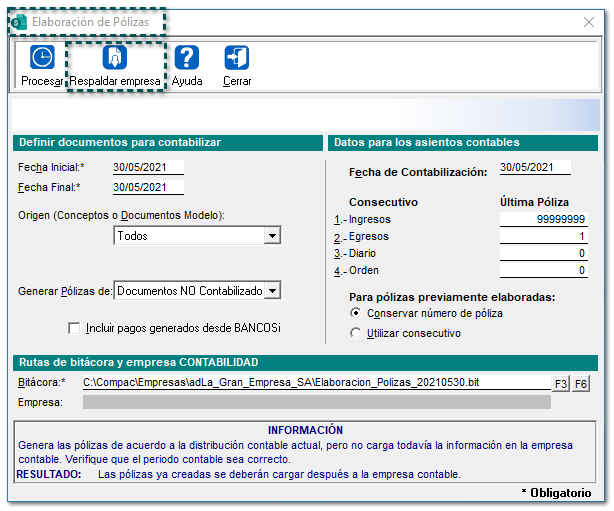Click the RESULTADO label

pyautogui.click(x=49, y=475)
